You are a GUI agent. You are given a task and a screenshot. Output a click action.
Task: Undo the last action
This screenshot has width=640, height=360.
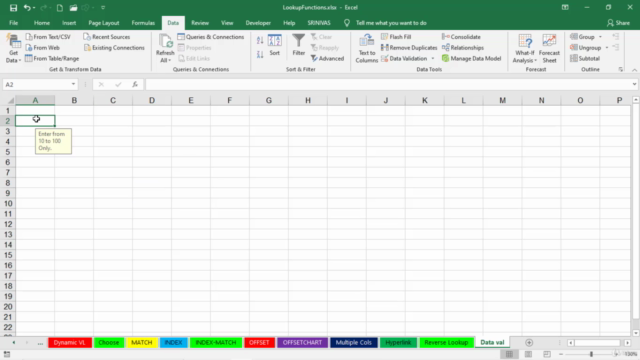pyautogui.click(x=27, y=8)
